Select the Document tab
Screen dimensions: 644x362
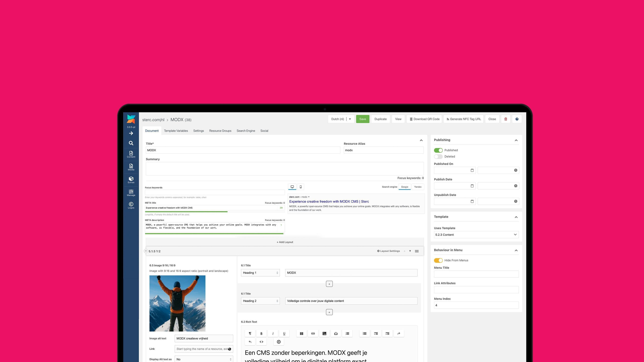tap(152, 131)
